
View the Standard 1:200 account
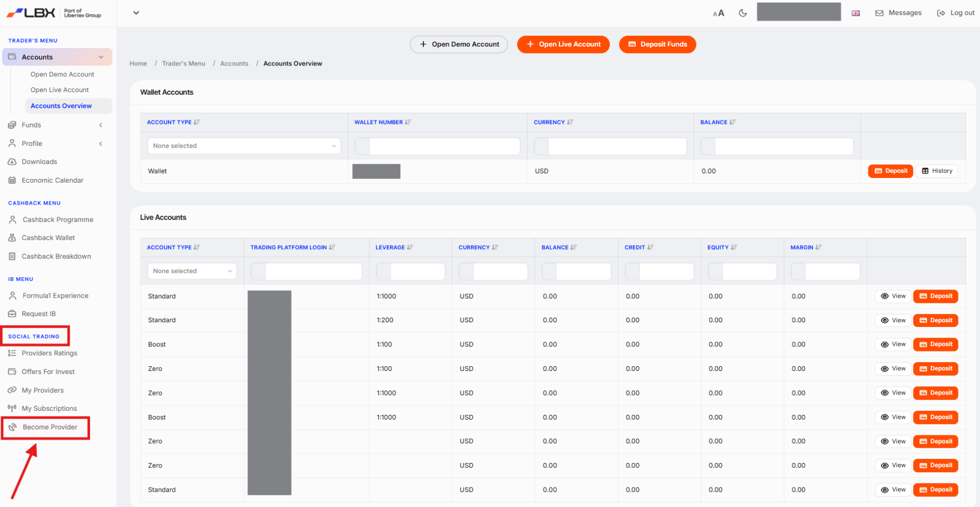tap(893, 320)
